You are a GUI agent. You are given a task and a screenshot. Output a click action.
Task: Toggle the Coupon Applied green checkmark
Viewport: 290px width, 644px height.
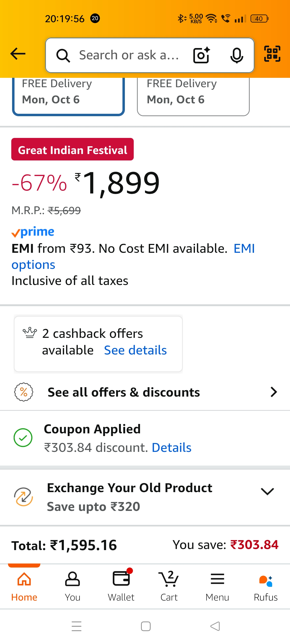pyautogui.click(x=23, y=437)
